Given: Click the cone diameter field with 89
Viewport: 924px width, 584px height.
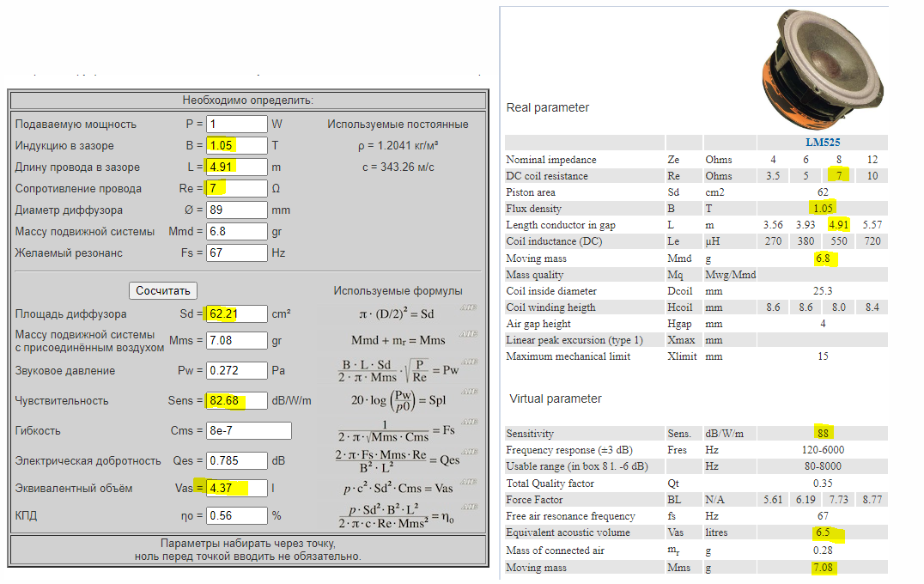Looking at the screenshot, I should click(x=237, y=210).
